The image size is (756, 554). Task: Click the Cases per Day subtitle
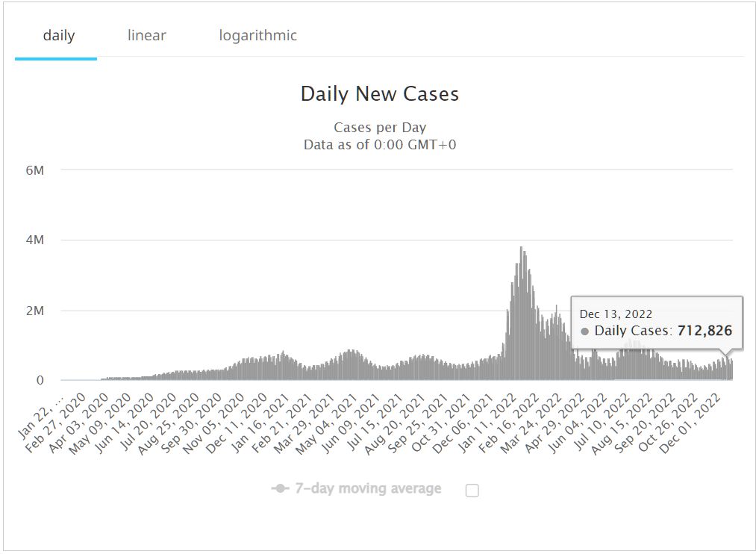pyautogui.click(x=379, y=128)
